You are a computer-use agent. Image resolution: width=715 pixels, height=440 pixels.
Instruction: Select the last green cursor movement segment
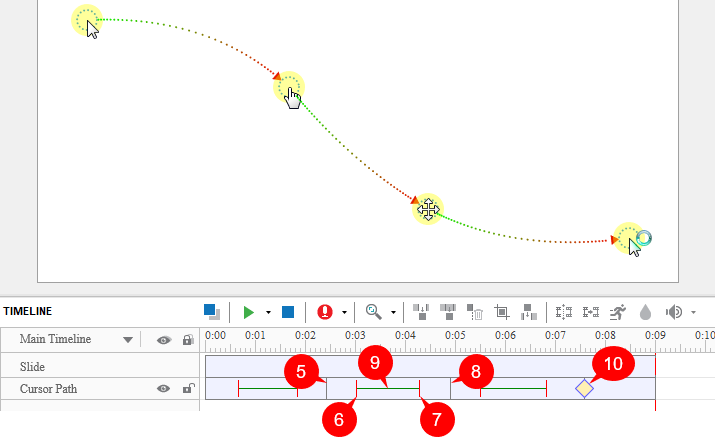(x=513, y=388)
